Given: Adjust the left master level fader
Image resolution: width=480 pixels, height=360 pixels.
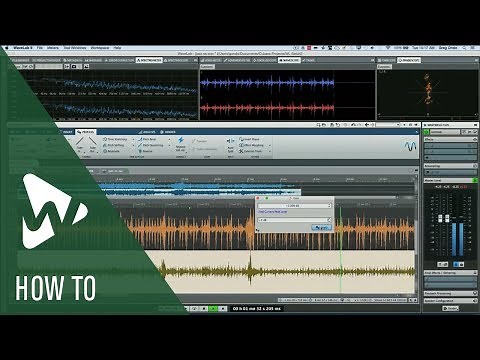Looking at the screenshot, I should (440, 218).
